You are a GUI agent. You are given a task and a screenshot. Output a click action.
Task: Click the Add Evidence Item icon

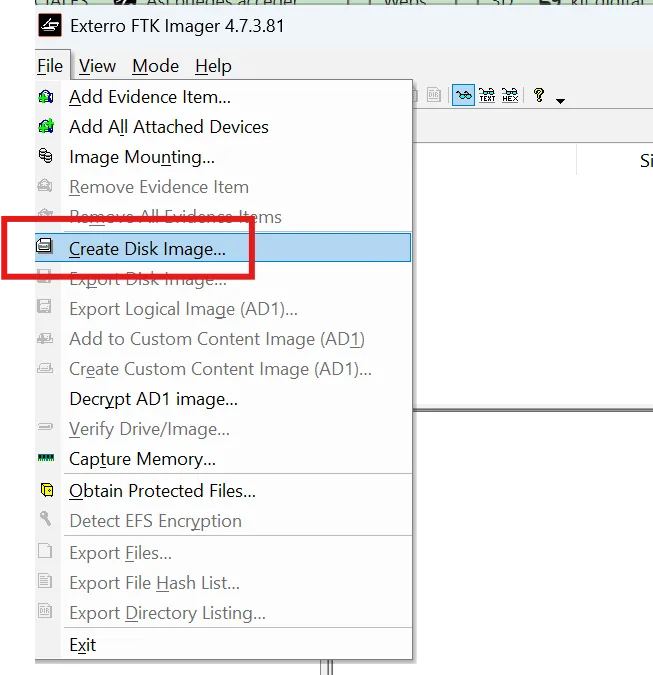click(x=46, y=97)
